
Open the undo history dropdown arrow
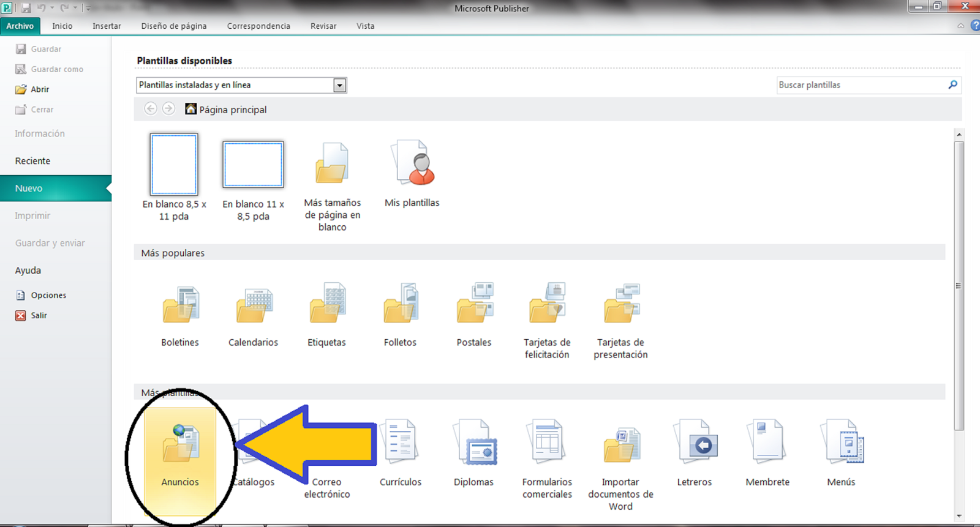click(52, 8)
